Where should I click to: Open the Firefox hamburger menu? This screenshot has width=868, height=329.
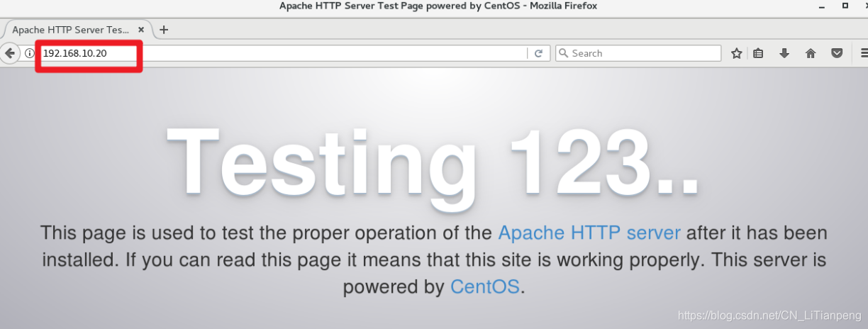coord(864,53)
